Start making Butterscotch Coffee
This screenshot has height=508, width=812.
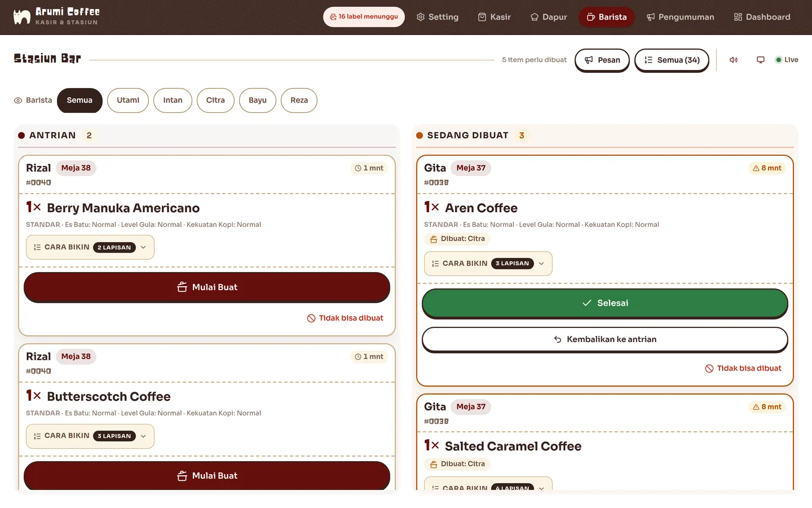click(x=207, y=476)
